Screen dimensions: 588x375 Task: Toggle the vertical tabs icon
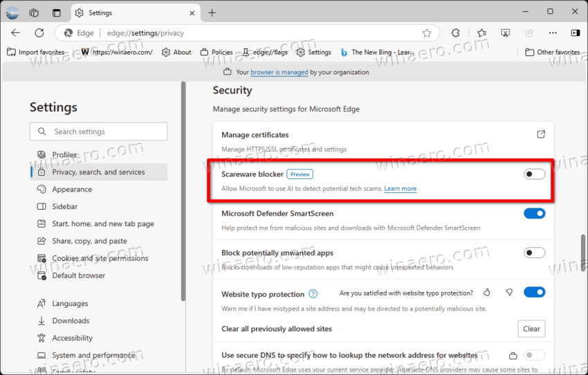[56, 12]
